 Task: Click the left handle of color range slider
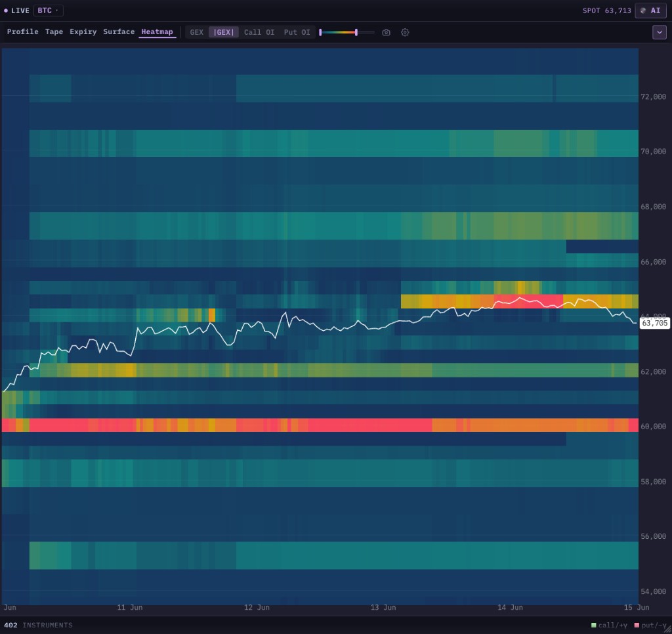(x=320, y=32)
